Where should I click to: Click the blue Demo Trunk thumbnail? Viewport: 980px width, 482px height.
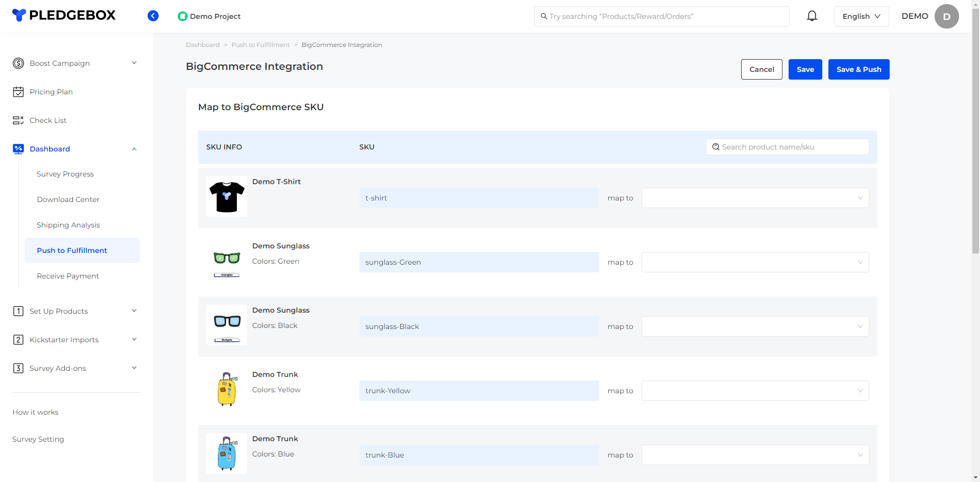(x=227, y=453)
